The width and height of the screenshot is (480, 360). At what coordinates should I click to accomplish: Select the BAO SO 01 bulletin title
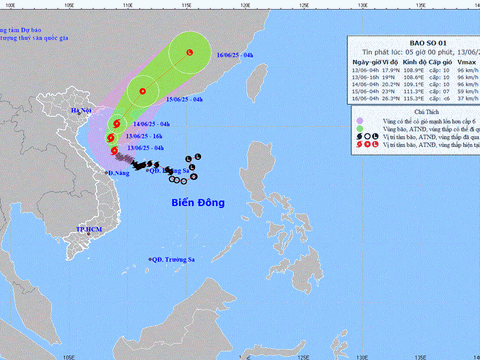[428, 43]
